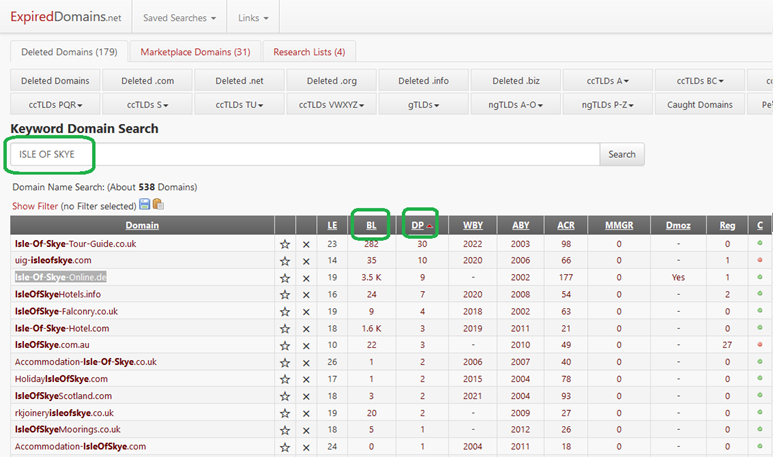Screen dimensions: 773x457
Task: Star the IsleOfSkye.com.au domain
Action: click(284, 346)
